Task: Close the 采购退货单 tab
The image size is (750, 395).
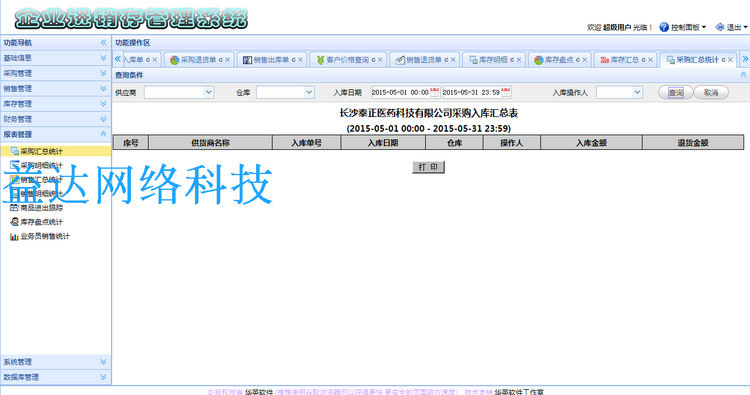Action: click(x=228, y=60)
